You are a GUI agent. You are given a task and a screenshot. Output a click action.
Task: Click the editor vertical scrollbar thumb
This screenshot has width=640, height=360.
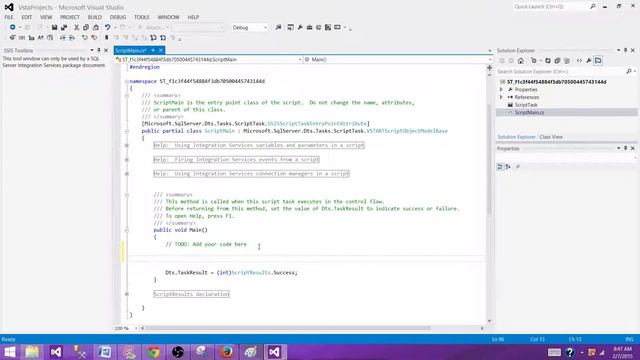tap(489, 159)
